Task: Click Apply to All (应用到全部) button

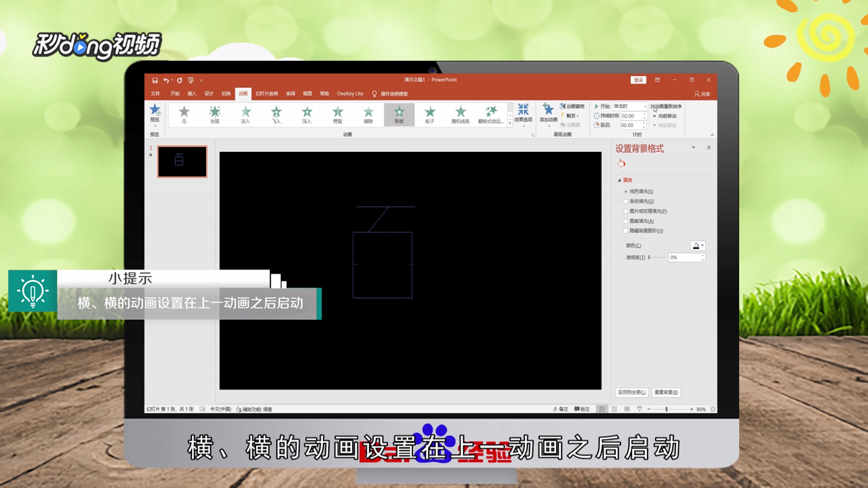Action: [x=631, y=392]
